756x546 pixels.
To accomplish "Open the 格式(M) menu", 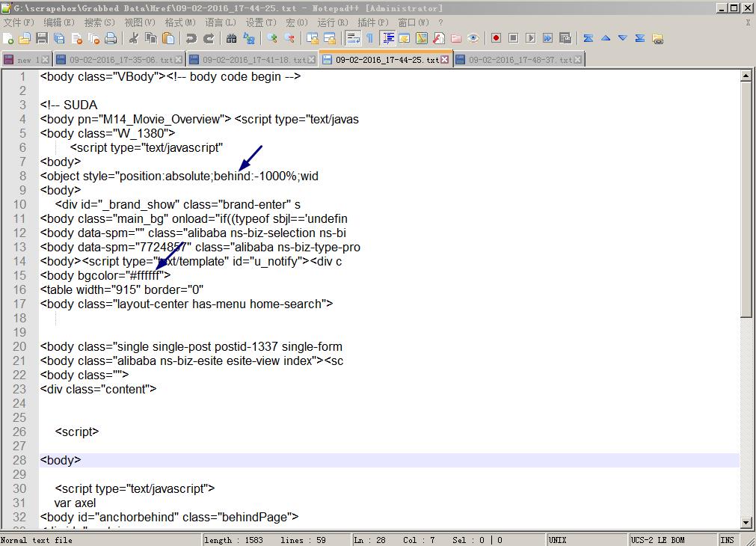I will coord(180,22).
